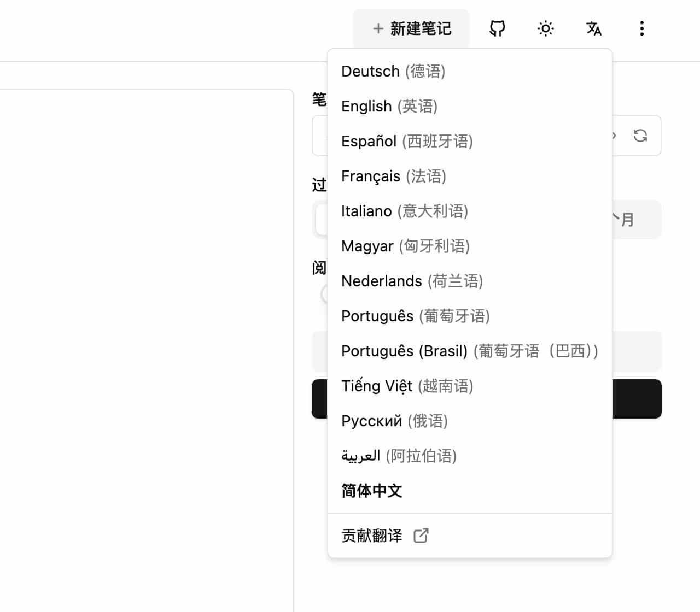Select Português (葡萄牙语) entry

pyautogui.click(x=470, y=316)
